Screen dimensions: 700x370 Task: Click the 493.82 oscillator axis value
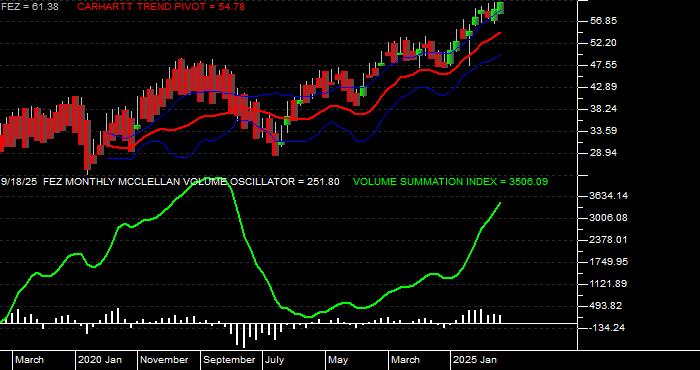605,306
